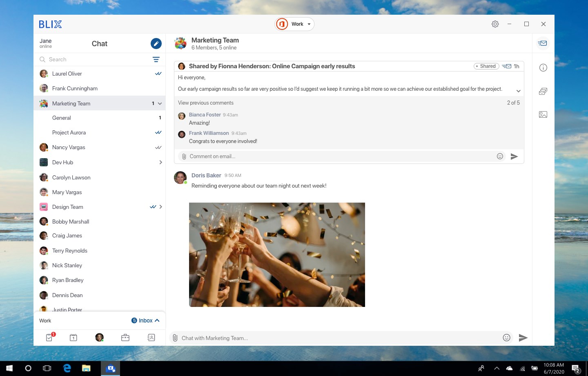Screen dimensions: 588x376
Task: Open the contacts icon in bottom bar
Action: (x=151, y=338)
